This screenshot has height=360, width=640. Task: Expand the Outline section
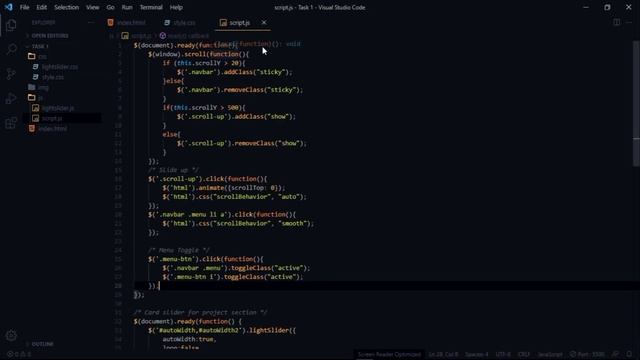tap(42, 344)
